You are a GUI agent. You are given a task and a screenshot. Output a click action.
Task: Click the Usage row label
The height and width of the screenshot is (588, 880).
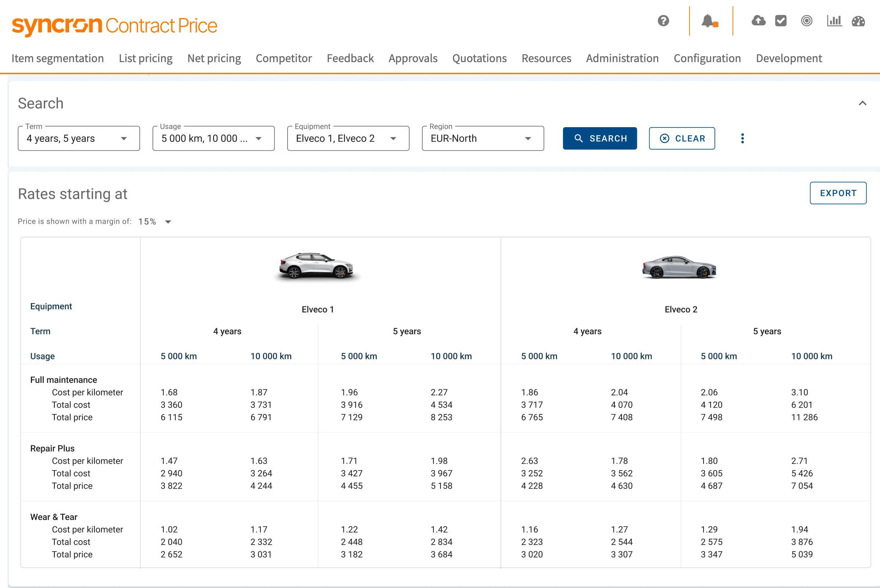coord(42,356)
